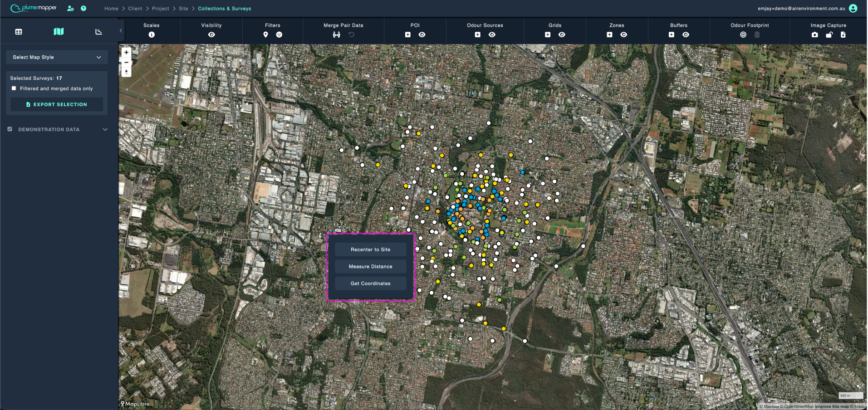Open the Scales info icon
The image size is (868, 410).
tap(152, 34)
